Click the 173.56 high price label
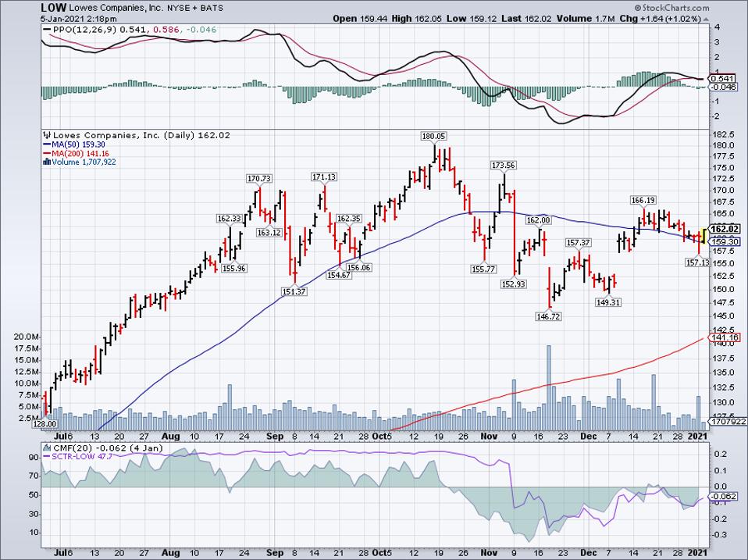 pyautogui.click(x=504, y=165)
